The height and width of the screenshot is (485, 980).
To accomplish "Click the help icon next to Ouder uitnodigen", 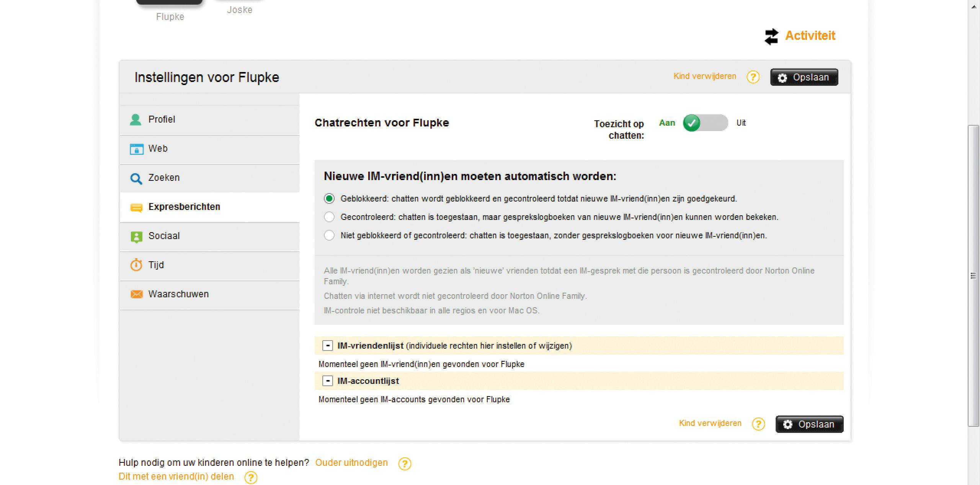I will pos(405,464).
